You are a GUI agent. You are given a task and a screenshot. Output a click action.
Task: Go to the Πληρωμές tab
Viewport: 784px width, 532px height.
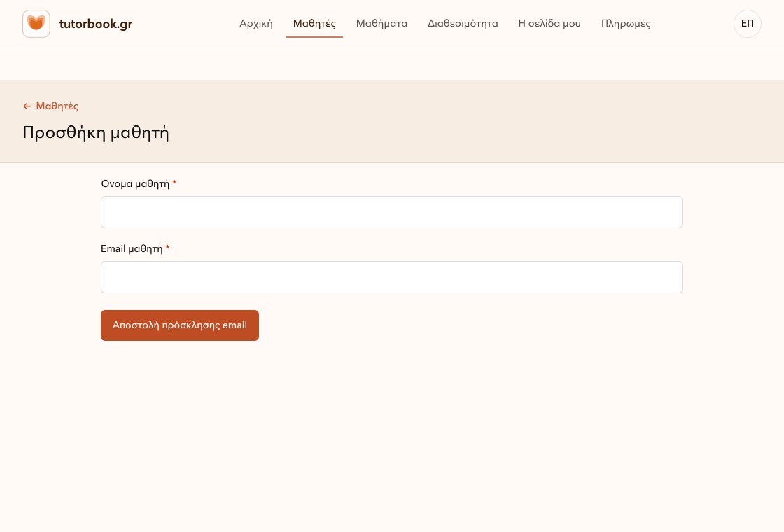(626, 24)
